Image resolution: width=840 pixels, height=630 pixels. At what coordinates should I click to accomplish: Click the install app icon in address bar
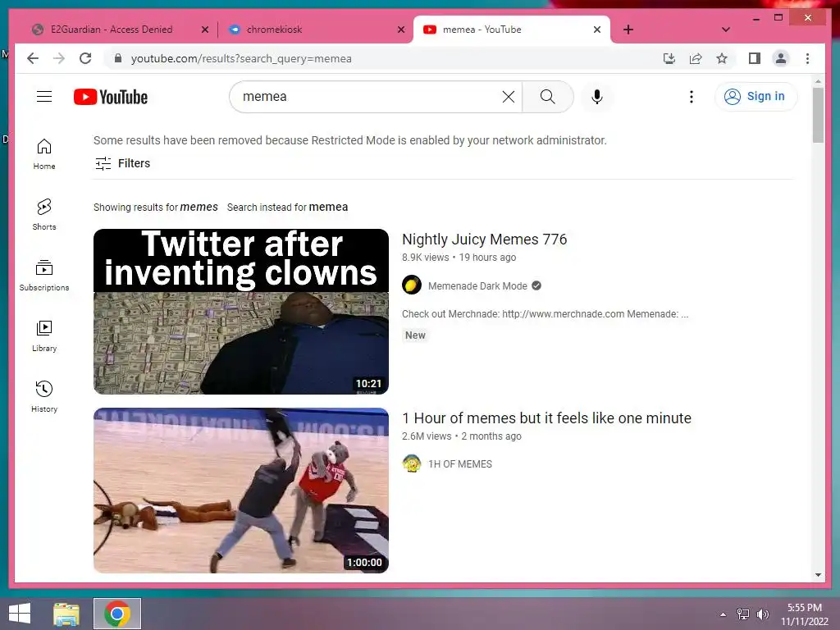(x=669, y=58)
